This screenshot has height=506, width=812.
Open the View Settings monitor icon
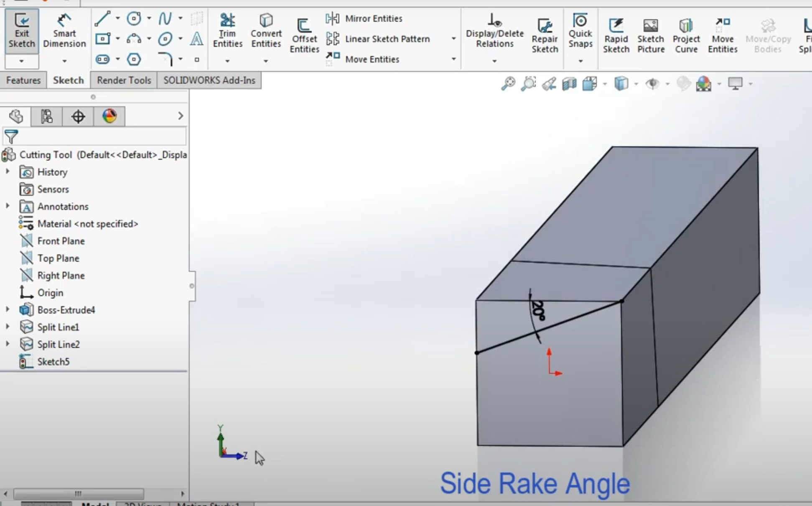point(735,84)
